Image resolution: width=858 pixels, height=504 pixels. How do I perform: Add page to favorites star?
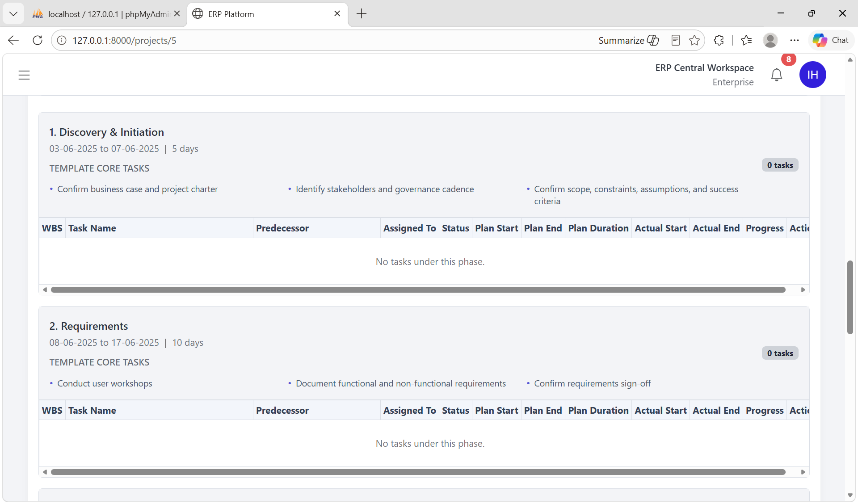click(x=694, y=40)
